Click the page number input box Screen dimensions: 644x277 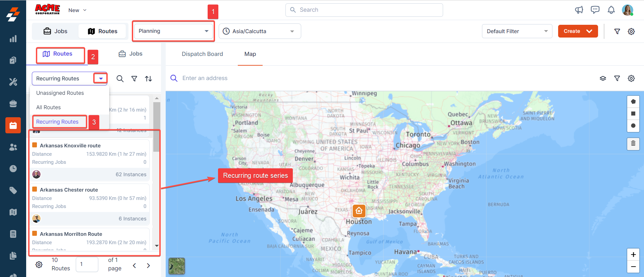tap(87, 264)
